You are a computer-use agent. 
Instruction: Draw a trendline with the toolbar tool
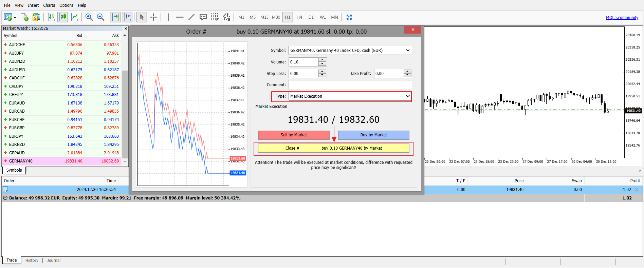click(x=191, y=17)
